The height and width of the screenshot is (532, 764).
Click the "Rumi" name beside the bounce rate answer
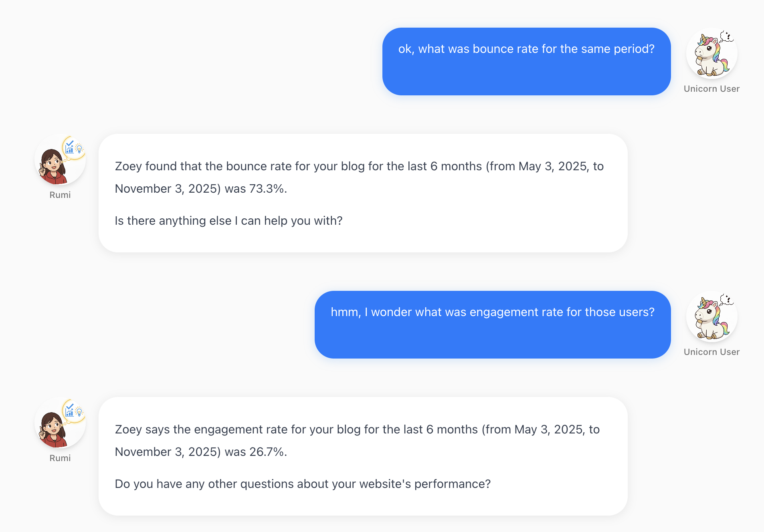(60, 195)
